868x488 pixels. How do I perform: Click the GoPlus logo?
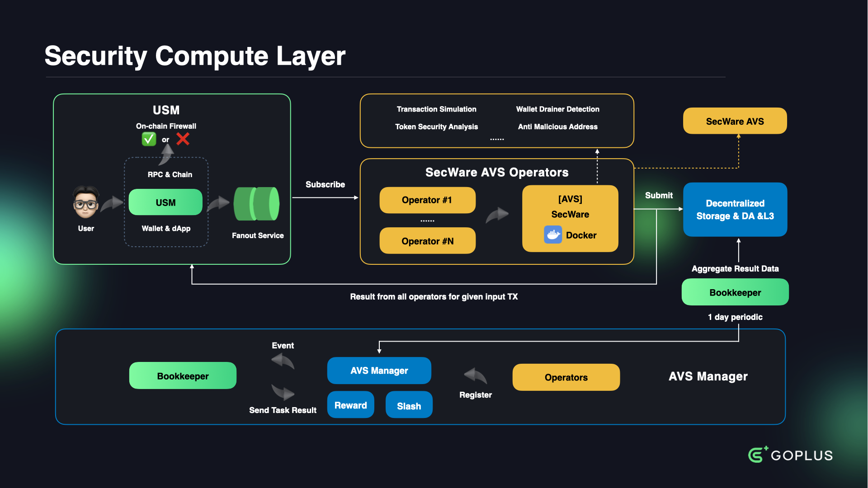pos(790,455)
